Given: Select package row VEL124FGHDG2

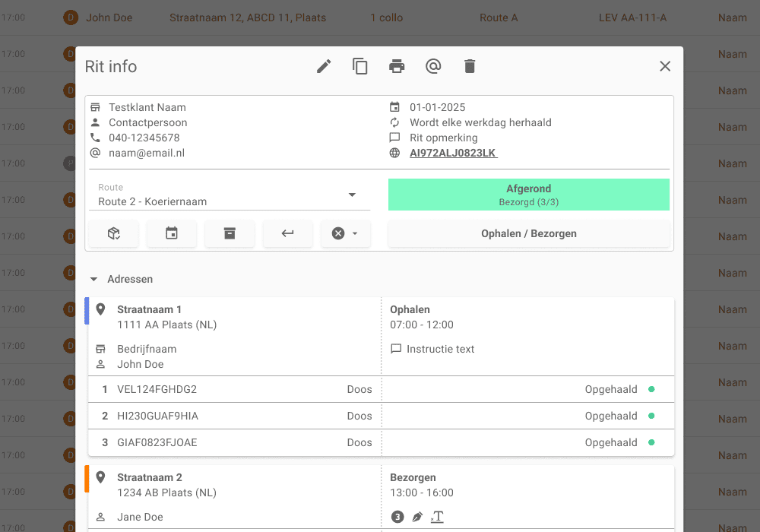Looking at the screenshot, I should (381, 389).
